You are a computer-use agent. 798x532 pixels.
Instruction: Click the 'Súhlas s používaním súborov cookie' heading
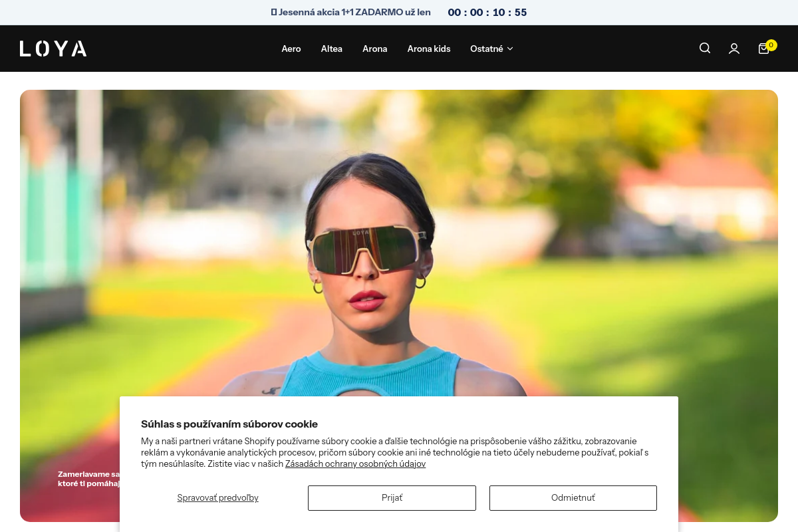click(229, 424)
